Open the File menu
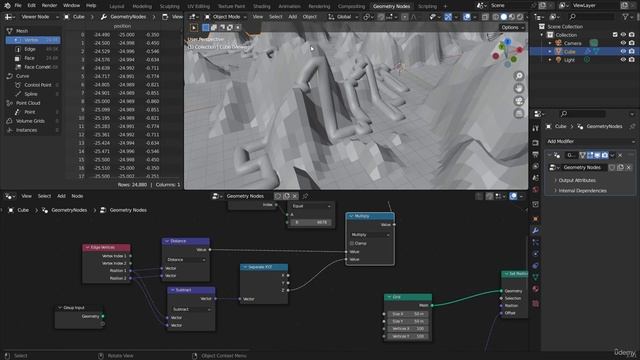Viewport: 640px width, 360px height. [x=18, y=6]
